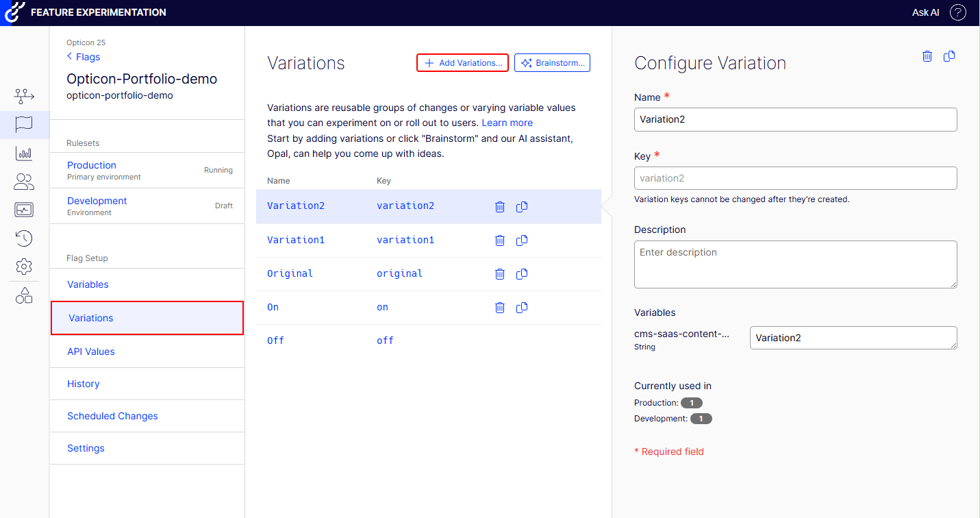Click the Audiences people icon
This screenshot has width=980, height=518.
pos(24,181)
